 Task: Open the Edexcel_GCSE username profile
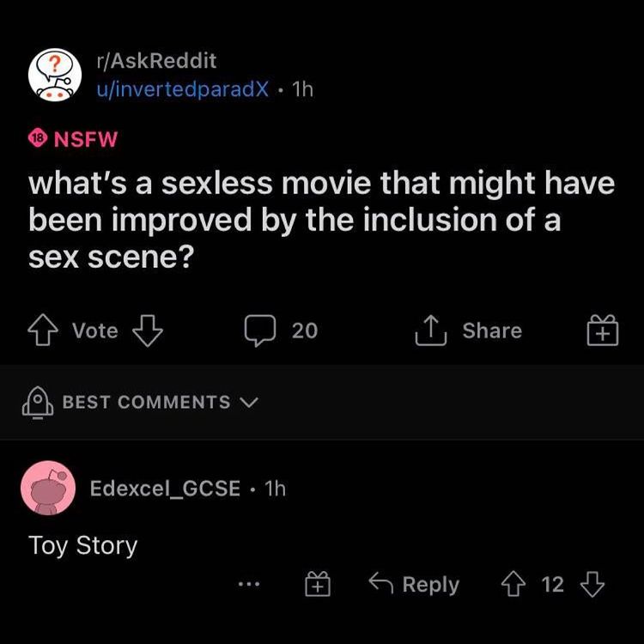165,489
